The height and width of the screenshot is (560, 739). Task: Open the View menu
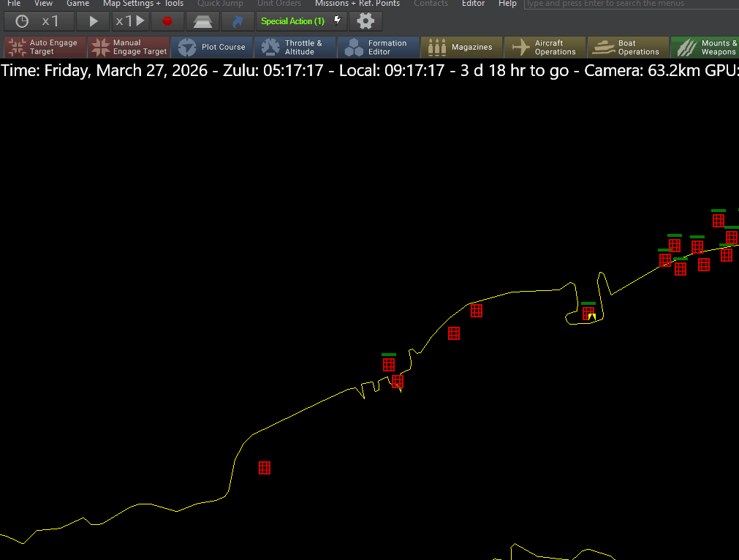coord(43,4)
